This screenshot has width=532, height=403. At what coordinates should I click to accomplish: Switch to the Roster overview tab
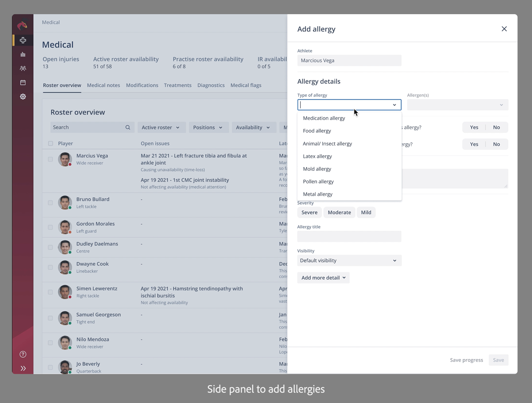62,85
